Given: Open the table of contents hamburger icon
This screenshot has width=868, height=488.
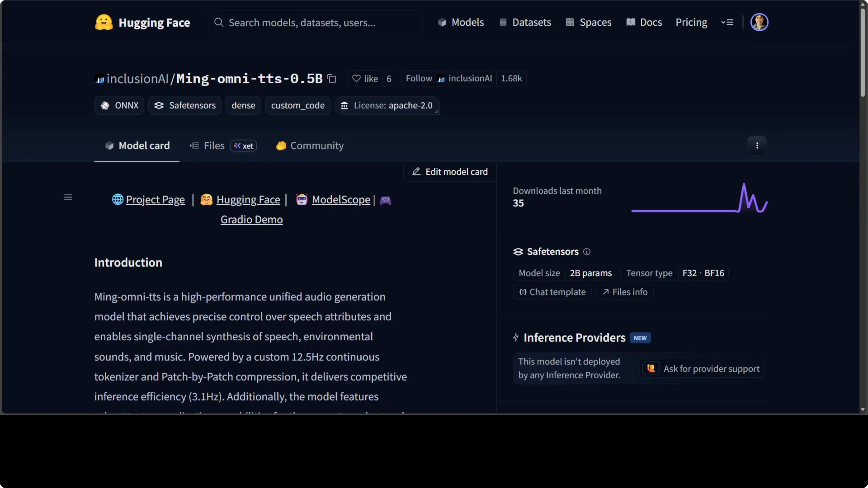Looking at the screenshot, I should point(68,197).
